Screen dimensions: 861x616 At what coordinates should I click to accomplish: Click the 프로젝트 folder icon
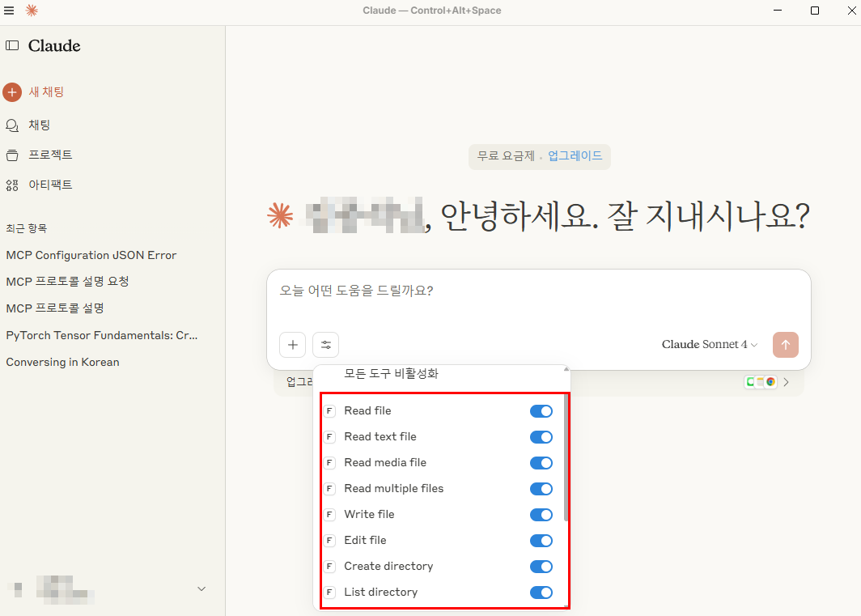12,155
